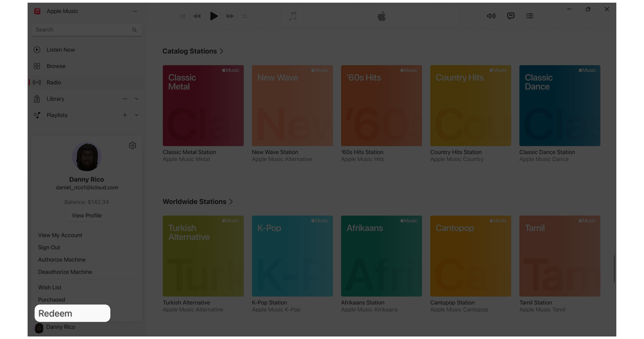
Task: Open the Playing Next queue
Action: [x=529, y=16]
